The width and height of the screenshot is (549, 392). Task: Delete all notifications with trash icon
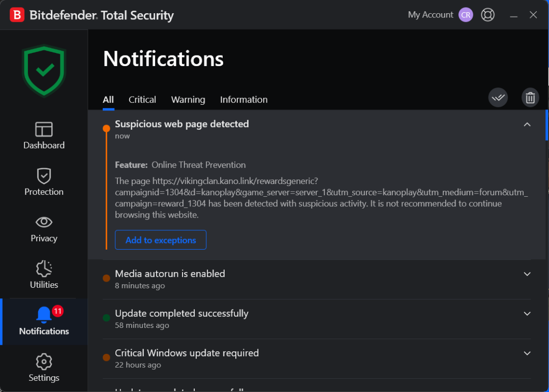(x=530, y=98)
